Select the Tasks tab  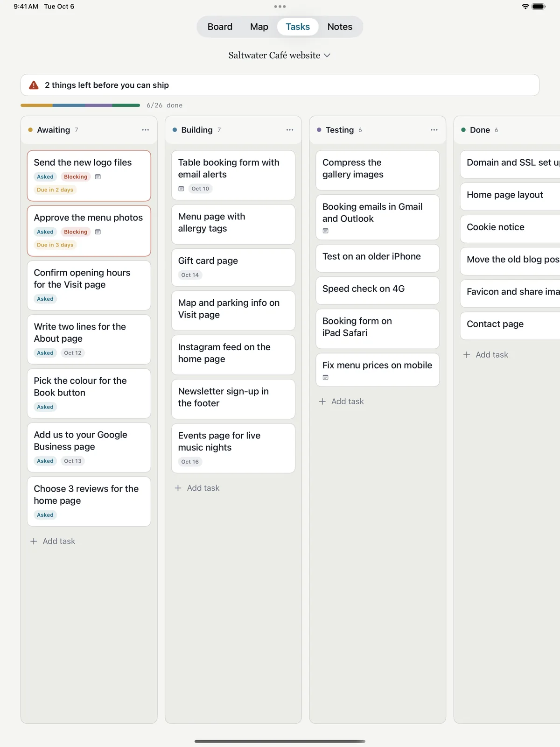298,27
